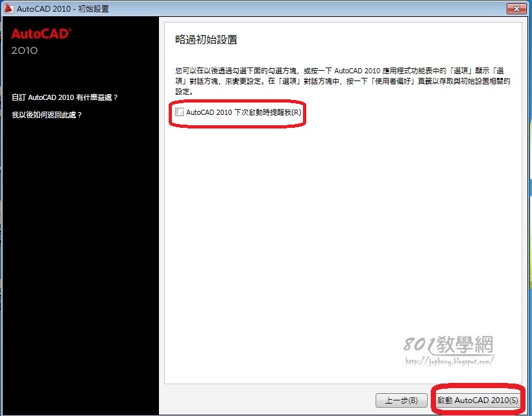This screenshot has height=416, width=532.
Task: Open the 自訂 AutoCAD 2010 有什麼益處 link
Action: point(64,97)
